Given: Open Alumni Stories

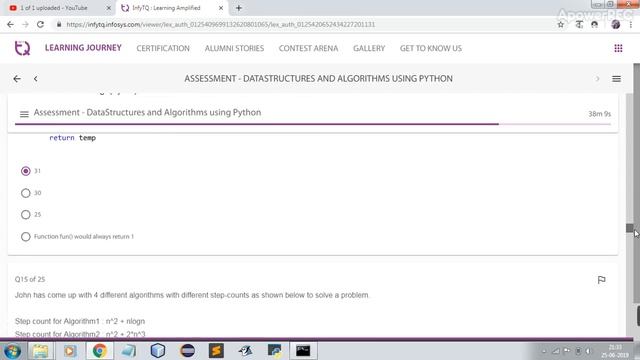Looking at the screenshot, I should (234, 48).
